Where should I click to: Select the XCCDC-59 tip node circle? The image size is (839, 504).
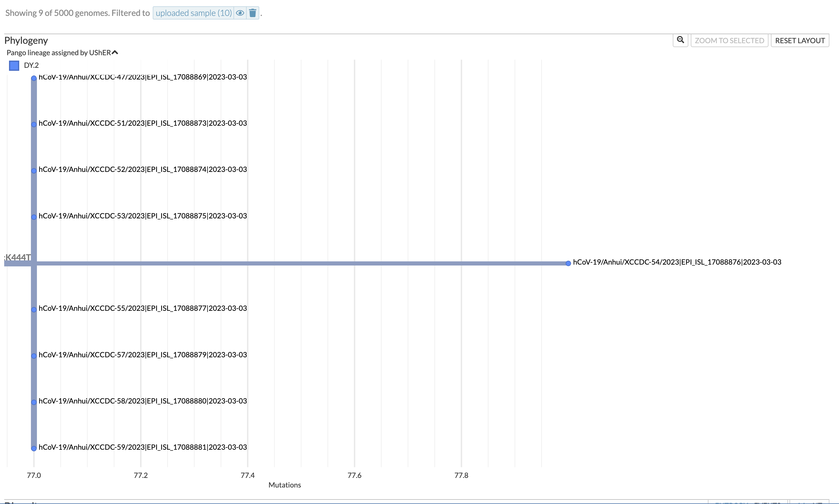pyautogui.click(x=34, y=448)
